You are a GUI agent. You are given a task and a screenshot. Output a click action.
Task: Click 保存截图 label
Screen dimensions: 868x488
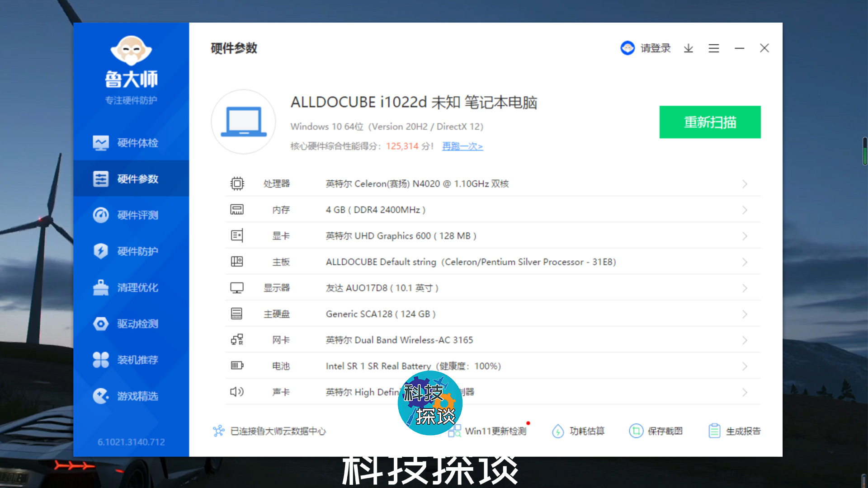(x=665, y=431)
